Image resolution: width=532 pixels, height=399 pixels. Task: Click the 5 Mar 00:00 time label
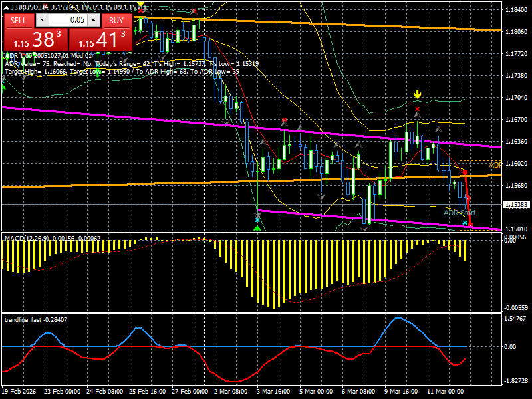click(316, 391)
